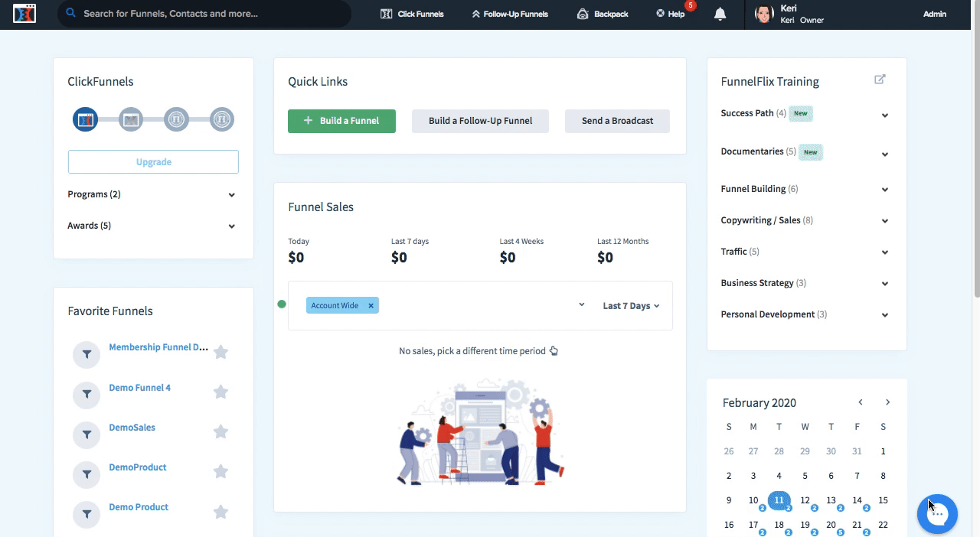Open the chat support bubble

tap(937, 513)
